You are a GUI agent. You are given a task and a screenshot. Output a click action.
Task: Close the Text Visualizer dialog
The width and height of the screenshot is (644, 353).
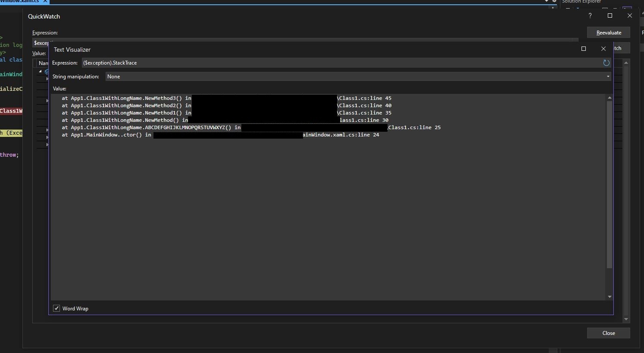pyautogui.click(x=603, y=49)
